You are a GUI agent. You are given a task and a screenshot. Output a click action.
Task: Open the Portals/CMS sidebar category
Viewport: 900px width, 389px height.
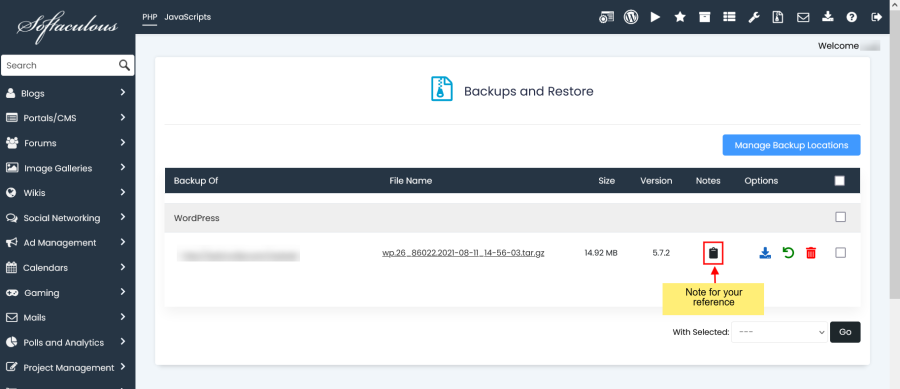[50, 118]
